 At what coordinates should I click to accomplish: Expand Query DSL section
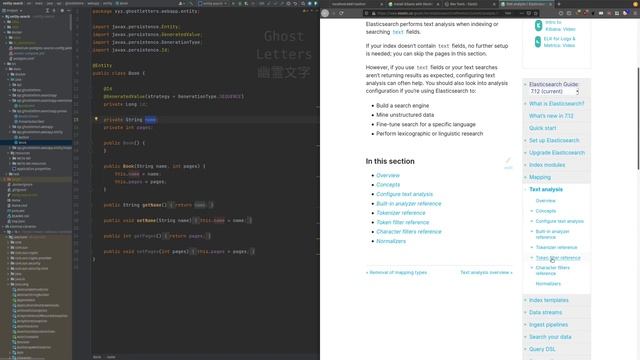coord(525,349)
